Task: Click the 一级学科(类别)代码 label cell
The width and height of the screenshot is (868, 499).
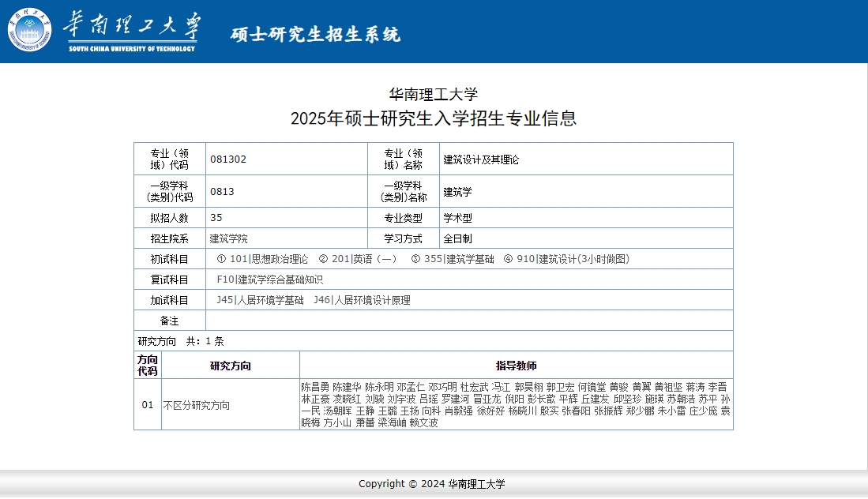Action: (x=169, y=191)
